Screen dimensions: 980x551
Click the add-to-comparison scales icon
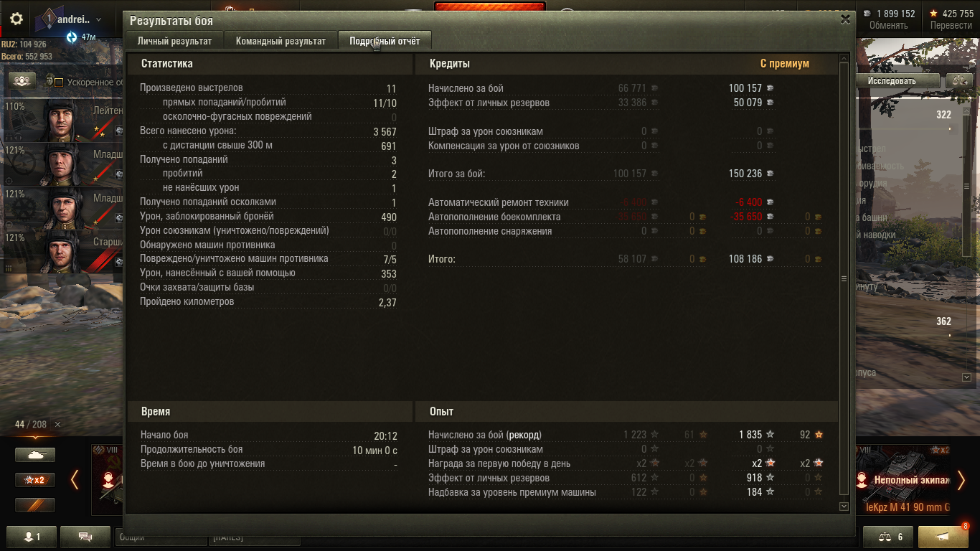point(959,81)
